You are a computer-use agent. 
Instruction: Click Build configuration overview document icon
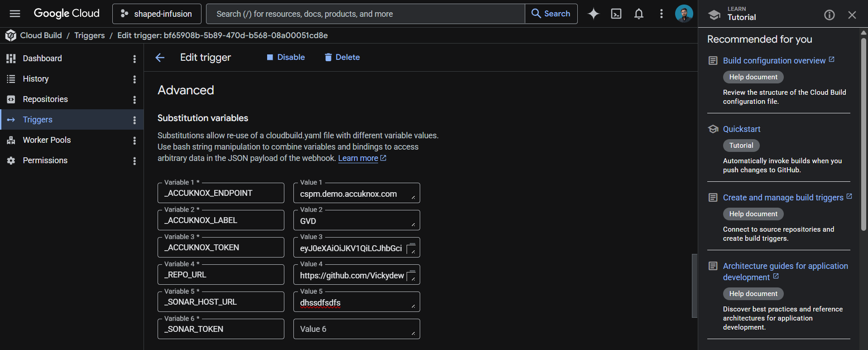click(x=713, y=61)
